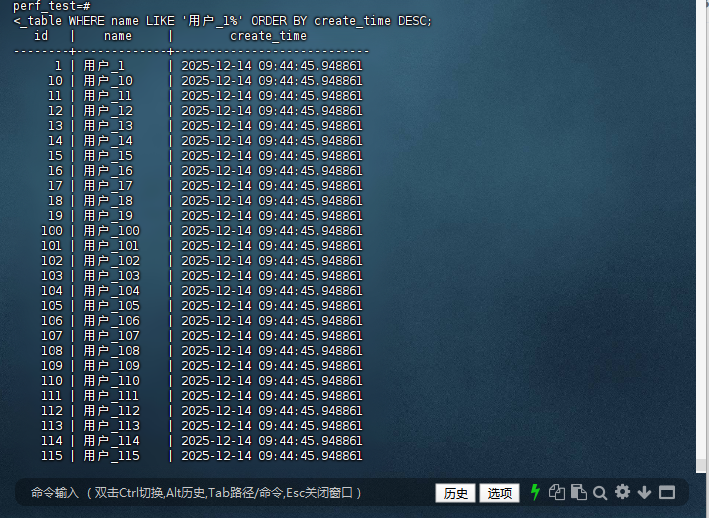Click the timestamp in row 用户_16
The image size is (709, 518).
272,171
